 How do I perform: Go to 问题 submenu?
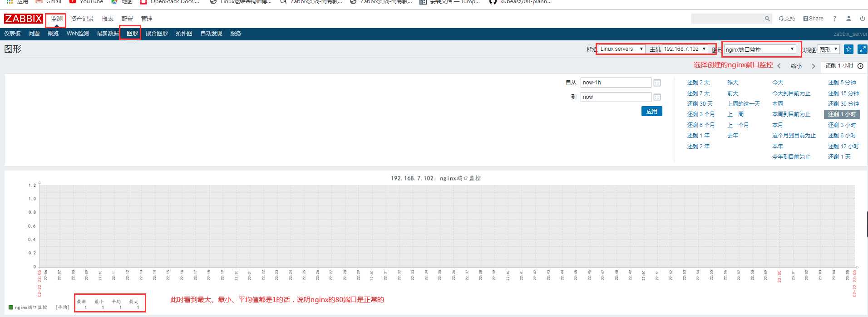pyautogui.click(x=34, y=34)
